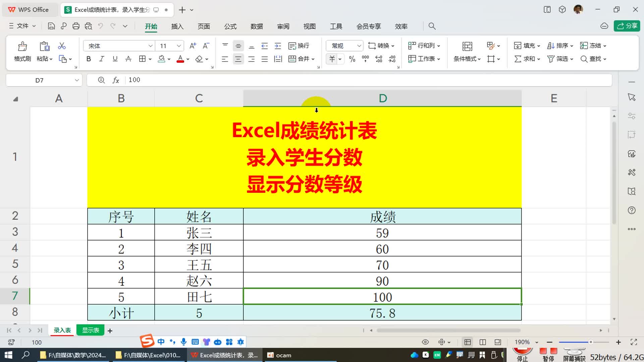Toggle underline formatting
This screenshot has height=362, width=644.
[x=115, y=59]
